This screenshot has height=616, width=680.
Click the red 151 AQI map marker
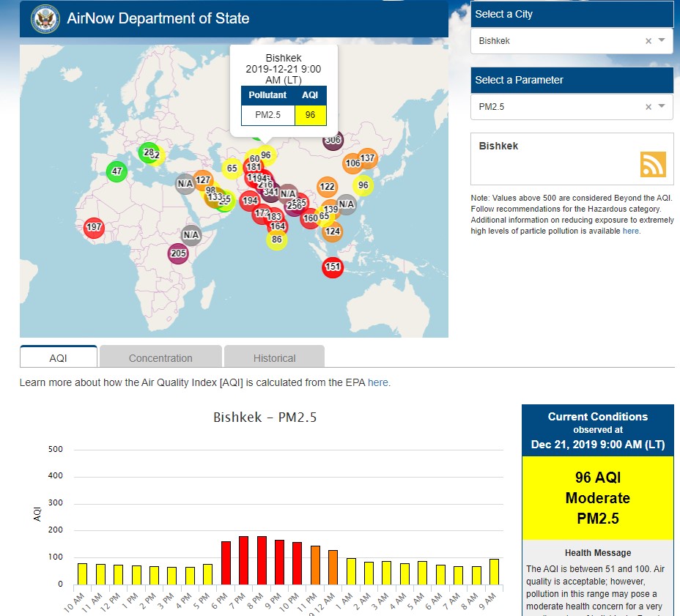point(333,267)
